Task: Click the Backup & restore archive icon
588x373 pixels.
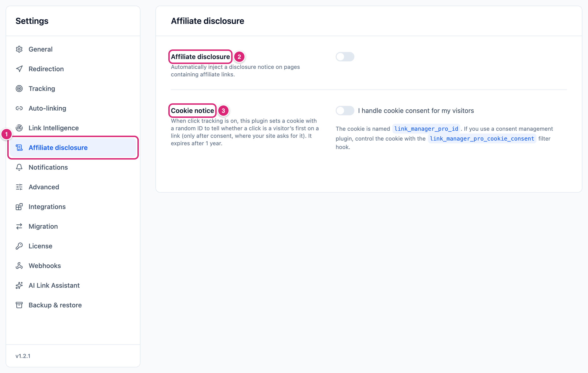Action: point(19,305)
